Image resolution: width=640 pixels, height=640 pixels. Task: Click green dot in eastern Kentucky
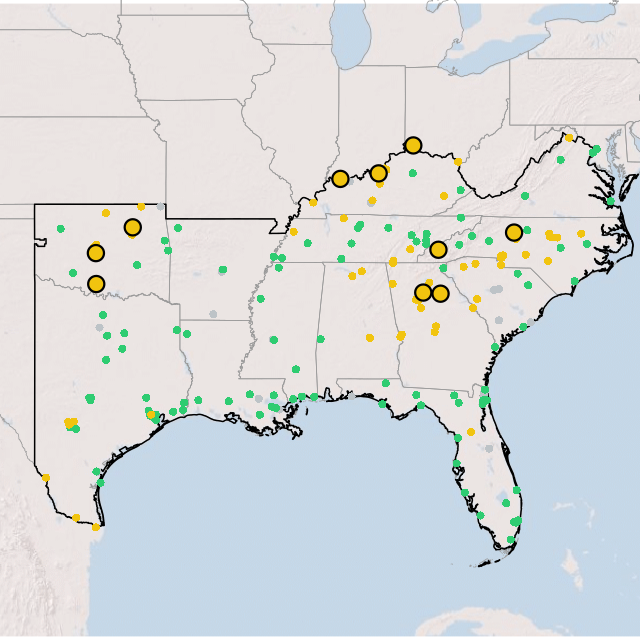click(461, 190)
